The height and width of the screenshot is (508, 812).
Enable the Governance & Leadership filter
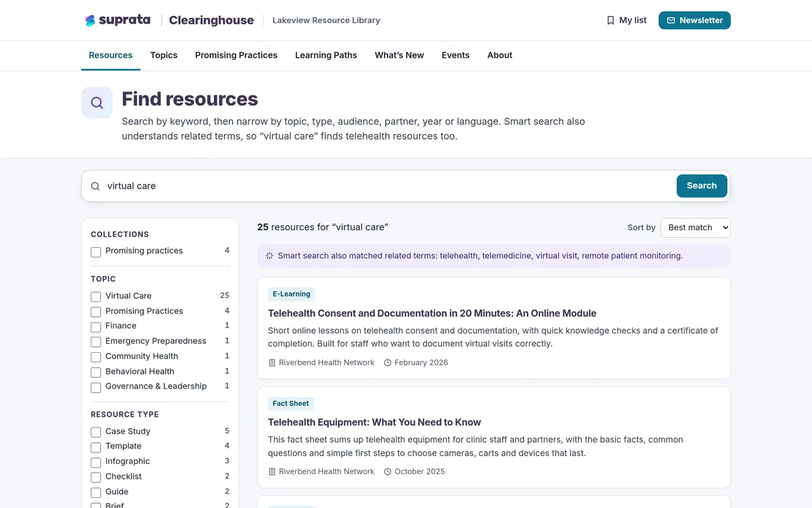96,387
